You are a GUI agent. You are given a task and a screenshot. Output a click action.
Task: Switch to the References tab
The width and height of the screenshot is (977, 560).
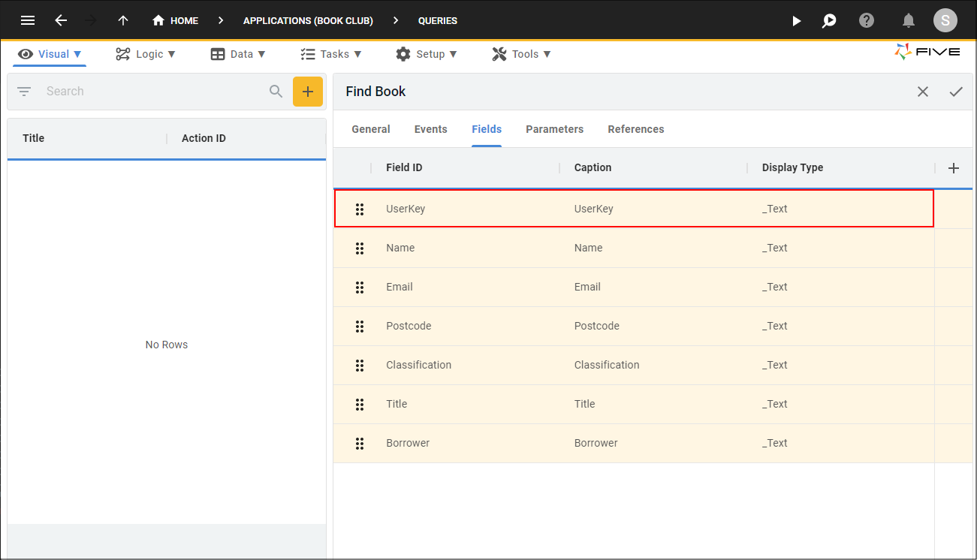[636, 129]
